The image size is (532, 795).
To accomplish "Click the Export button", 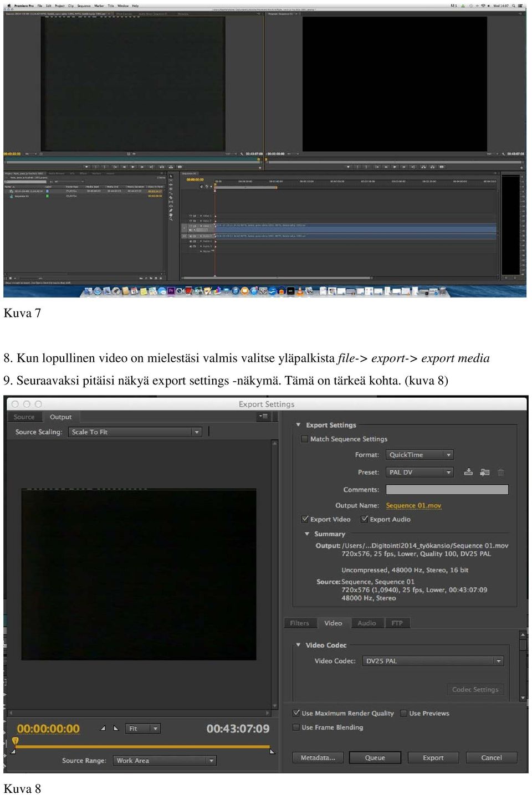I will 433,757.
